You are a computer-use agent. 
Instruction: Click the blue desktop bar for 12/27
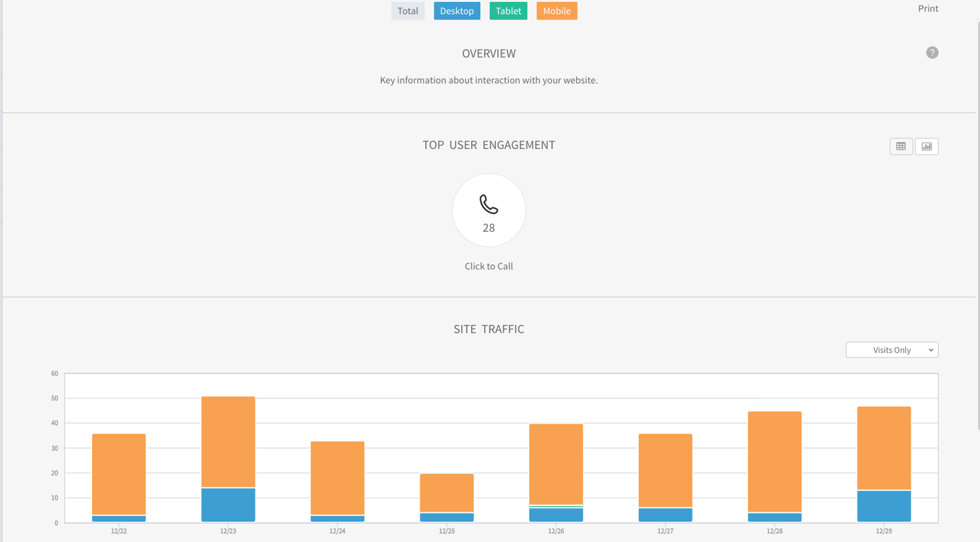click(665, 515)
